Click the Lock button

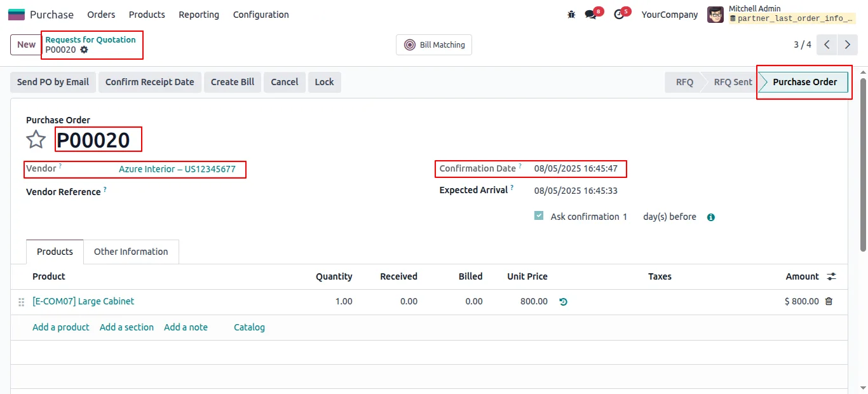(x=324, y=82)
